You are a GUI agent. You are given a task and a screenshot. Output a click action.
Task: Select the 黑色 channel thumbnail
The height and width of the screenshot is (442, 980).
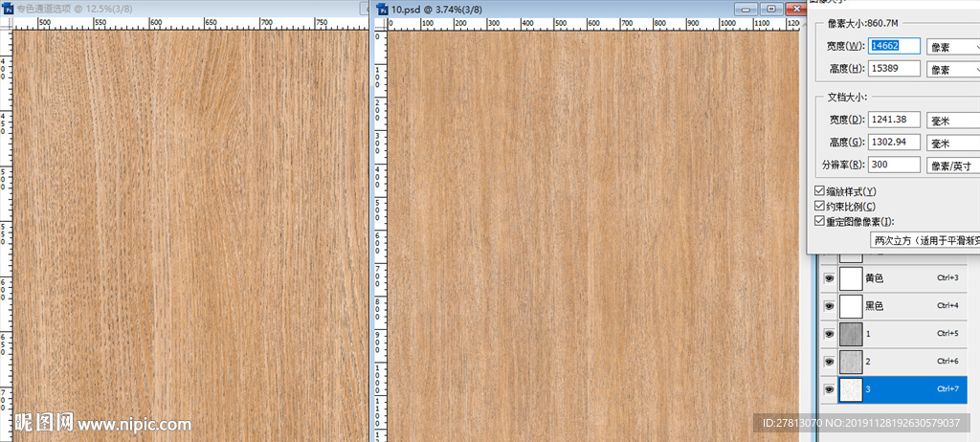[x=851, y=306]
